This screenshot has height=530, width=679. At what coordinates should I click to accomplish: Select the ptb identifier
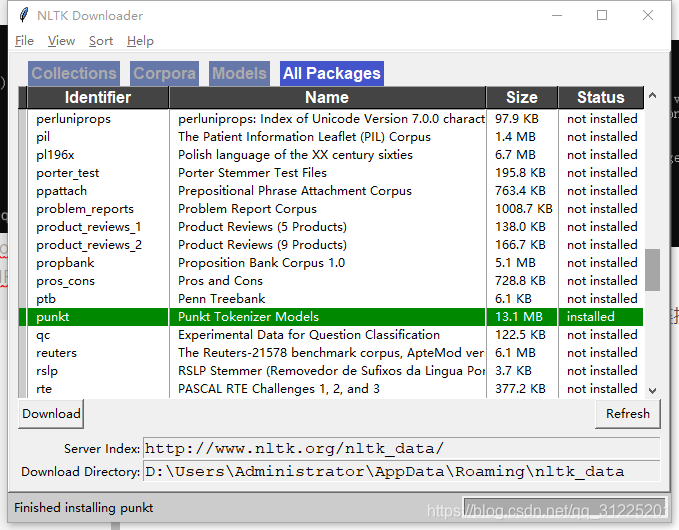(x=46, y=299)
